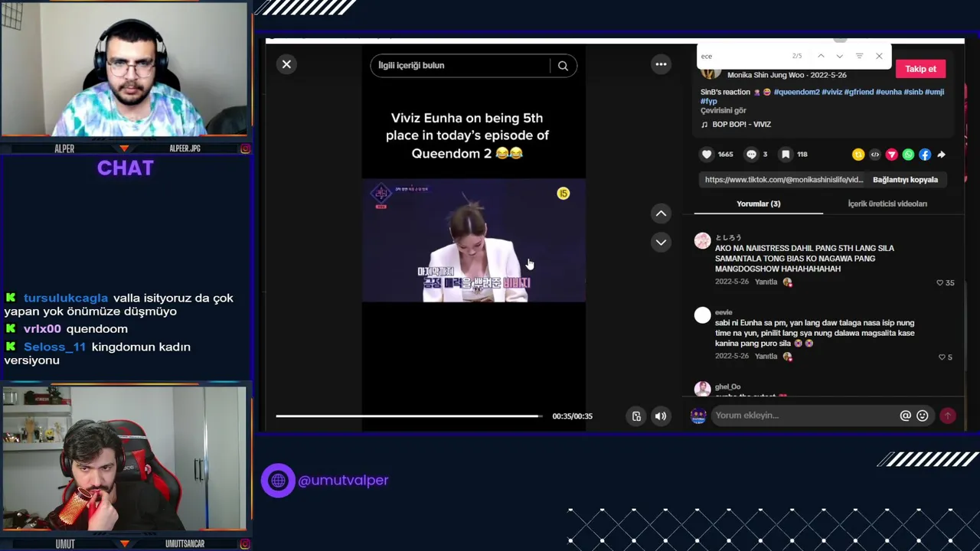Open the three-dots more options menu
Image resolution: width=980 pixels, height=551 pixels.
[661, 64]
